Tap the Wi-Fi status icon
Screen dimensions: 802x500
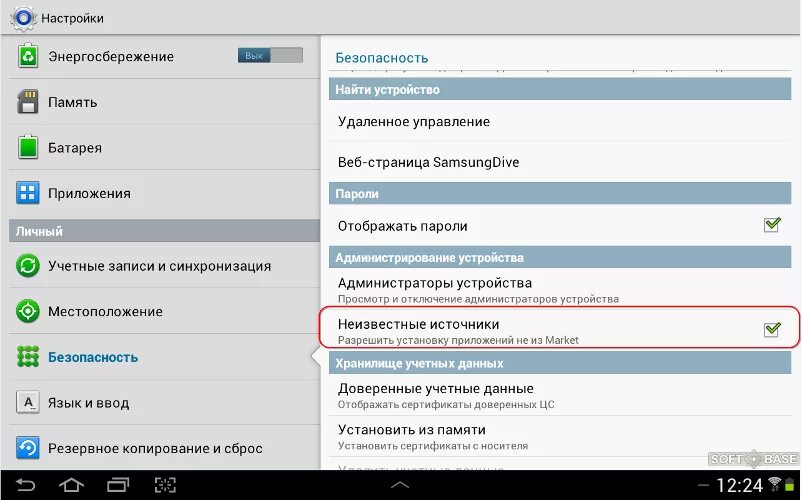coord(775,484)
